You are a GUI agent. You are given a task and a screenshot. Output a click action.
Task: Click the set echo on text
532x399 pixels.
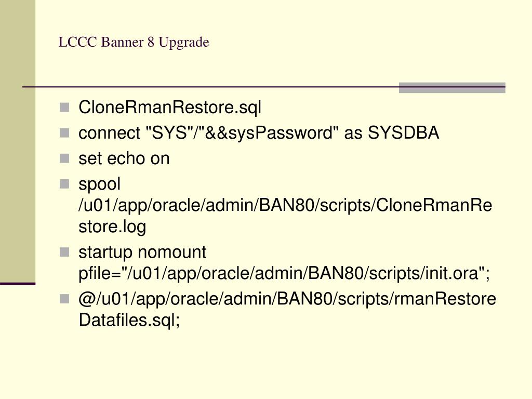(x=124, y=158)
